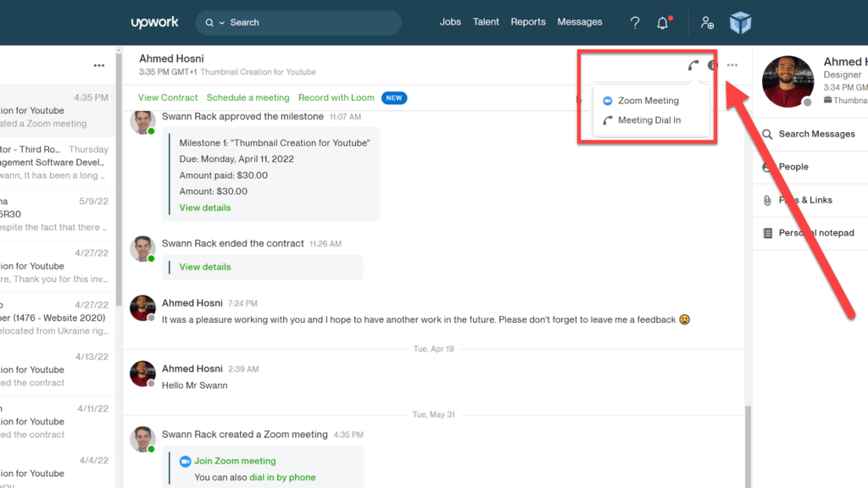Click the paperclip Files & Links icon
The height and width of the screenshot is (488, 868).
click(767, 200)
